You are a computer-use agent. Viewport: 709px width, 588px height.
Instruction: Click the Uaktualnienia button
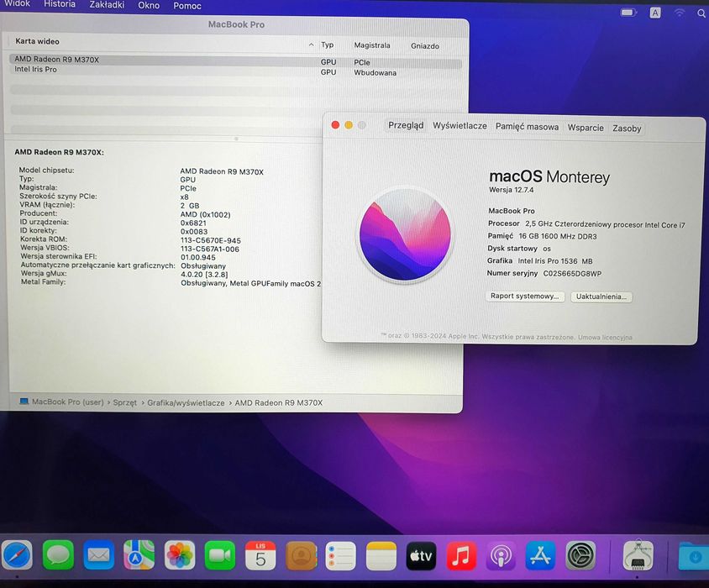click(x=601, y=297)
